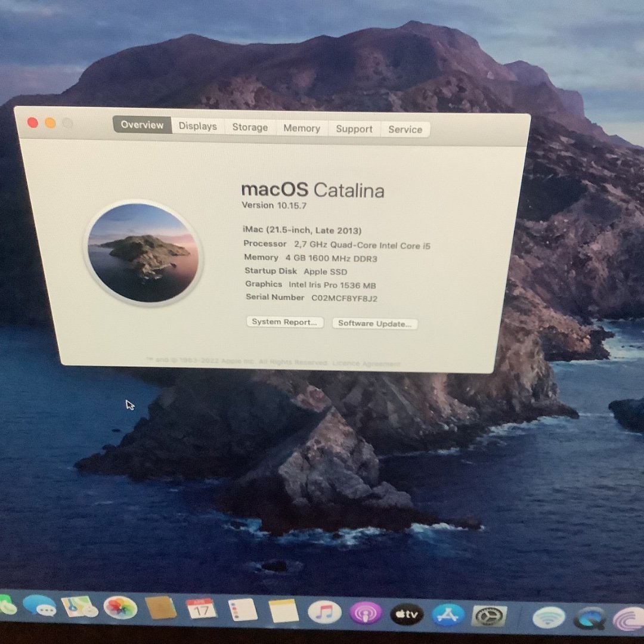Image resolution: width=644 pixels, height=644 pixels.
Task: Click the System Report... button
Action: [284, 322]
